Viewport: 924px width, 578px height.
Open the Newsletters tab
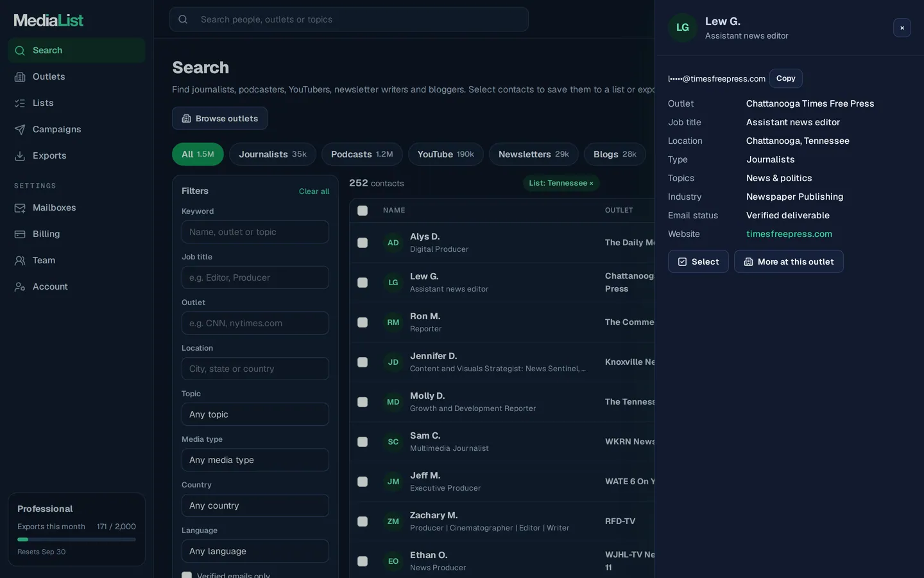[x=534, y=154]
